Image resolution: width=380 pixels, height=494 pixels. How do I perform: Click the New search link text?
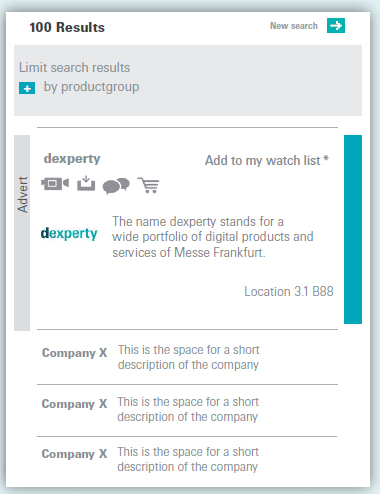[x=294, y=26]
